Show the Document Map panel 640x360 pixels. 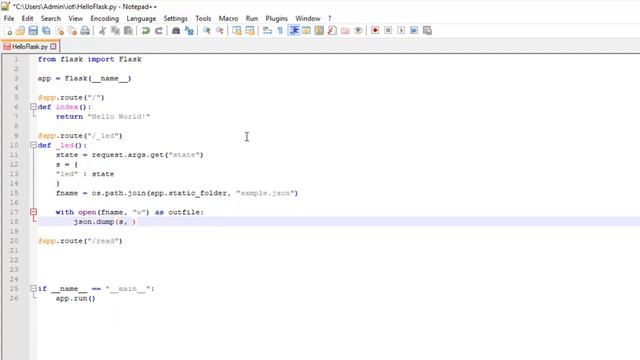[x=319, y=31]
